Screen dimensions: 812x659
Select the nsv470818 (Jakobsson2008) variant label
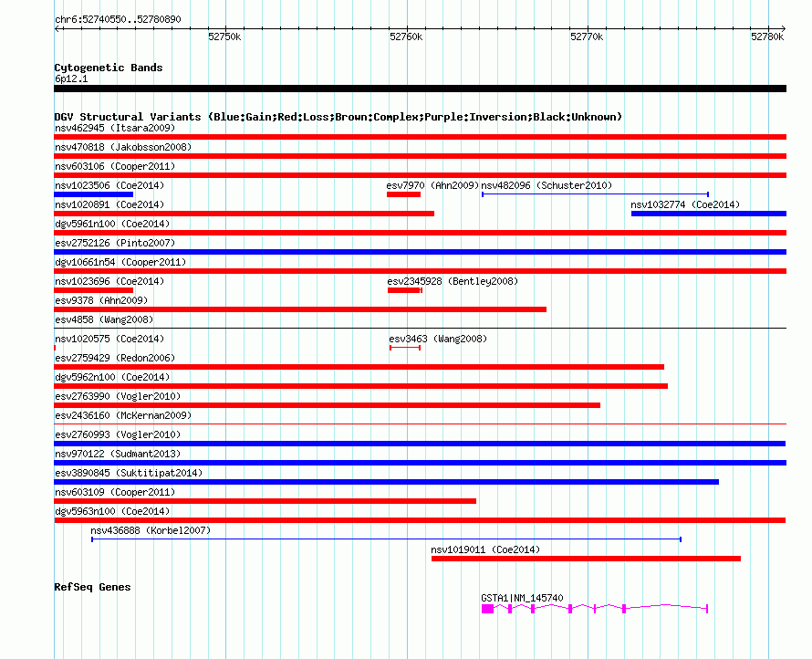tap(123, 147)
